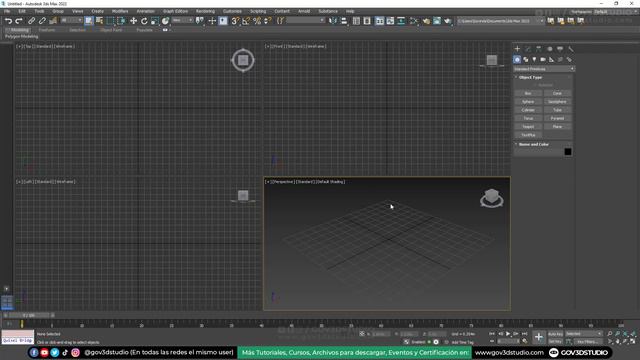This screenshot has width=640, height=360.
Task: Open the project folder path dropdown
Action: point(500,21)
